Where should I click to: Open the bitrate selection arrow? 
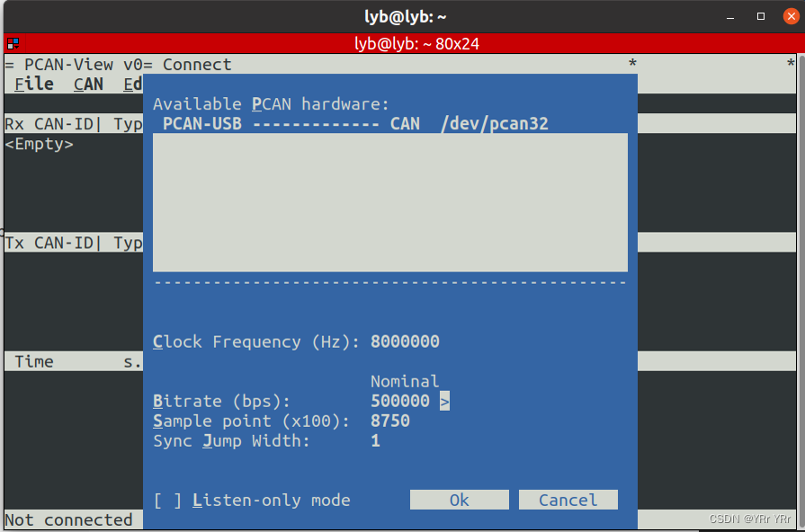444,401
